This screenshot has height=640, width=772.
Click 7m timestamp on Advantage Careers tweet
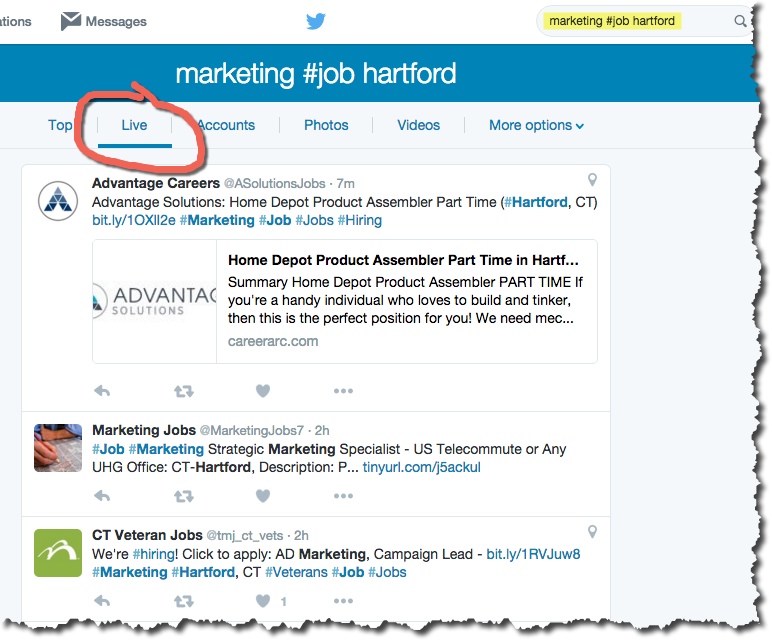pyautogui.click(x=345, y=184)
